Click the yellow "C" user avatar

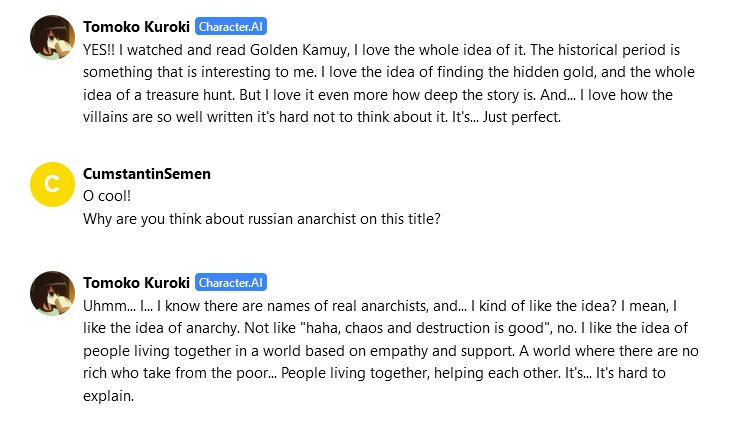(x=52, y=184)
